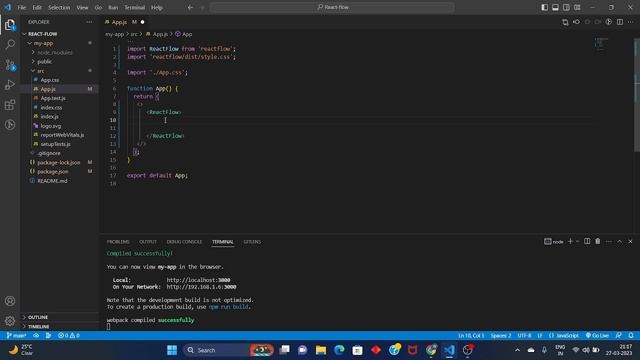Open the localhost:3000 link in terminal

(198, 280)
